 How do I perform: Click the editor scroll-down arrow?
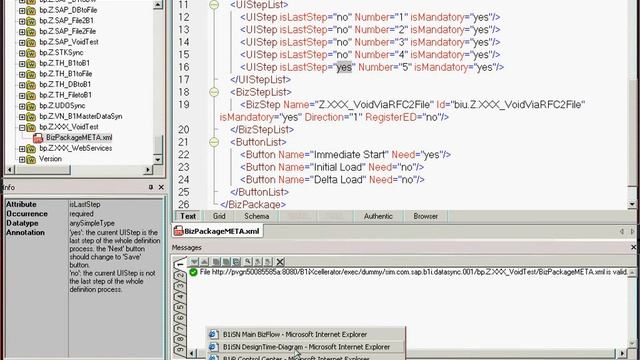click(x=632, y=204)
